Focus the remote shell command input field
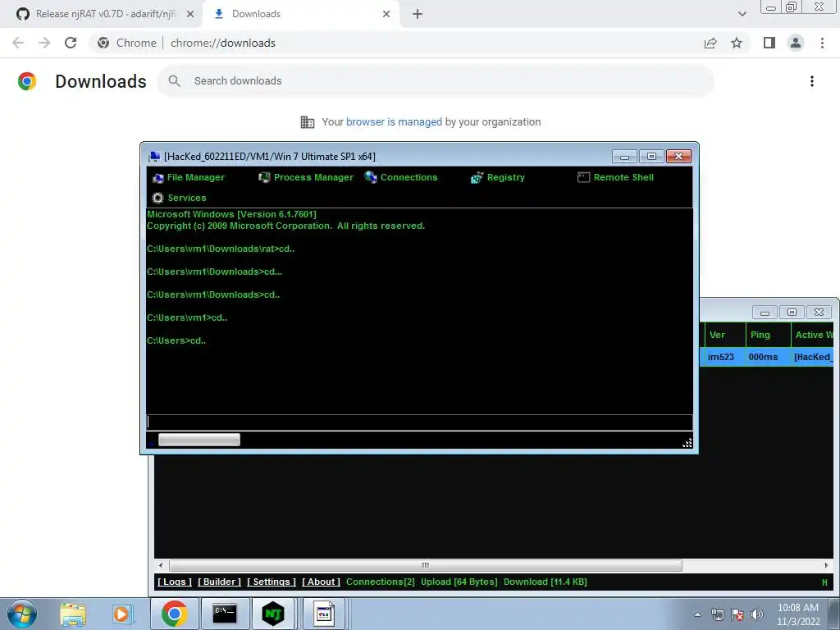Image resolution: width=840 pixels, height=630 pixels. click(x=419, y=422)
